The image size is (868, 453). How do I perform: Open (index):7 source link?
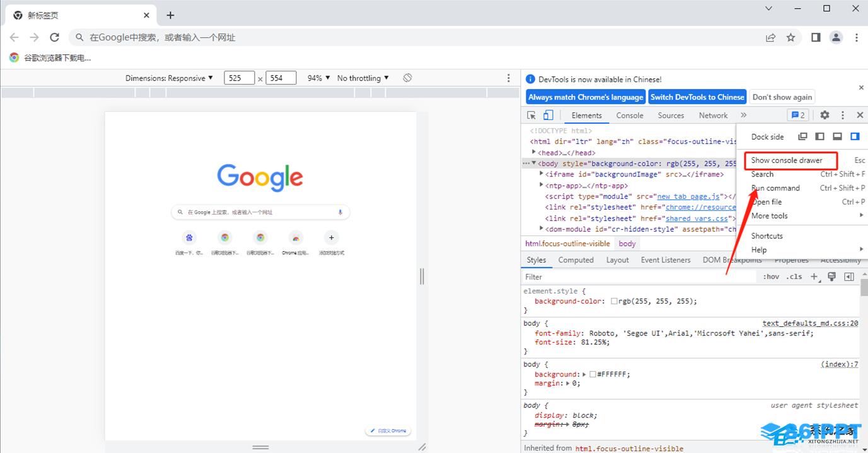click(x=839, y=364)
